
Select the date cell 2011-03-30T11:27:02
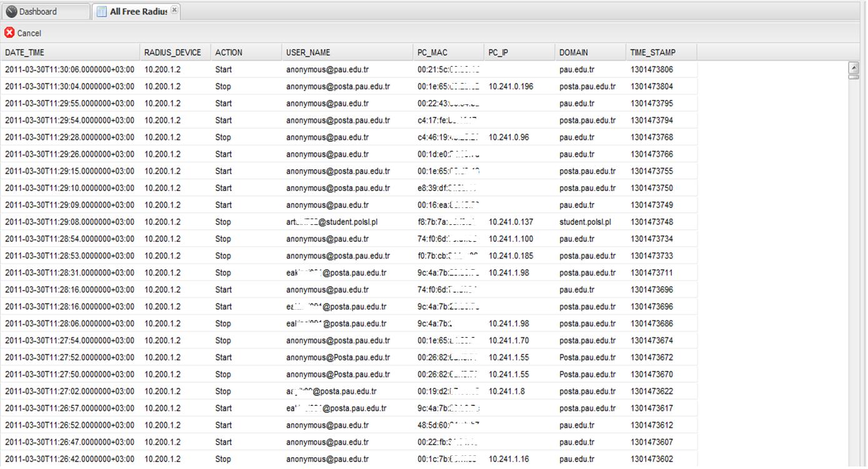point(69,391)
